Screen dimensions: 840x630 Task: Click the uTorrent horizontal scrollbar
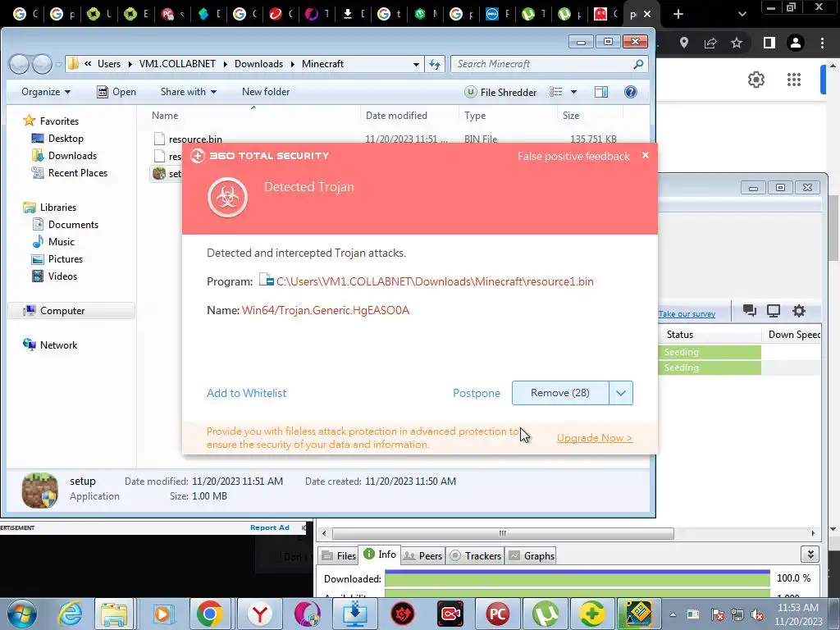pos(503,533)
